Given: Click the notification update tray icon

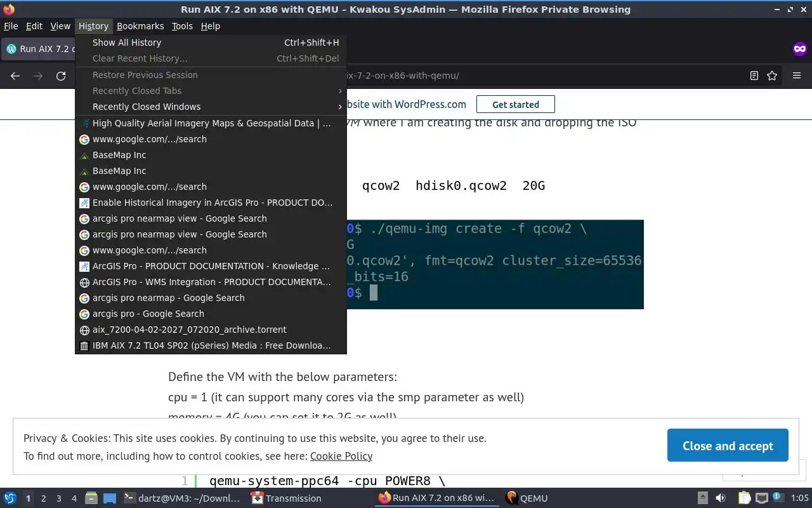Looking at the screenshot, I should (x=777, y=498).
